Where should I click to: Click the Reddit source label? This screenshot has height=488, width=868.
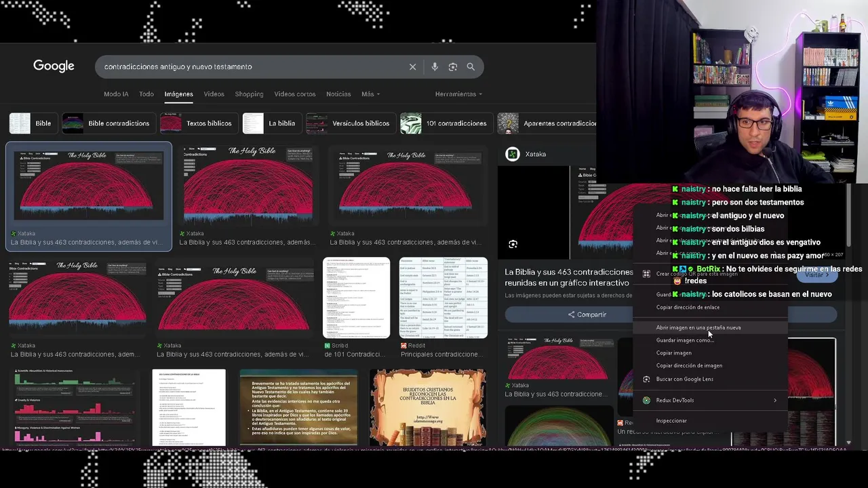click(x=417, y=346)
